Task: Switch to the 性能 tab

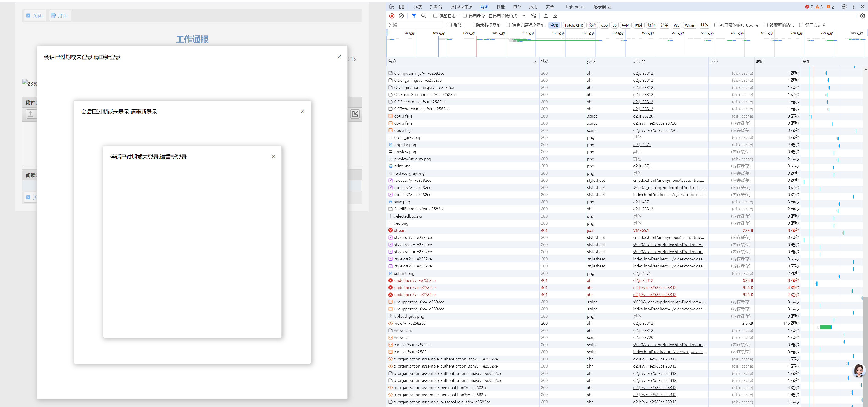Action: 501,7
